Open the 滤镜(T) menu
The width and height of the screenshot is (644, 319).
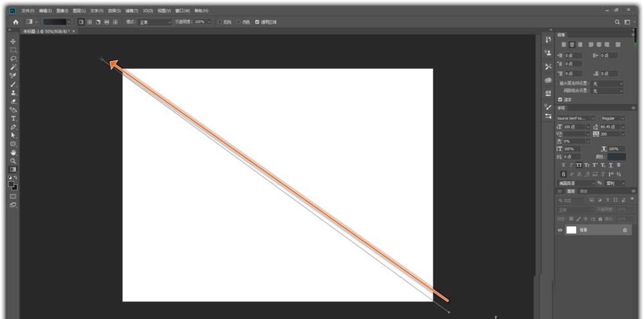coord(131,11)
